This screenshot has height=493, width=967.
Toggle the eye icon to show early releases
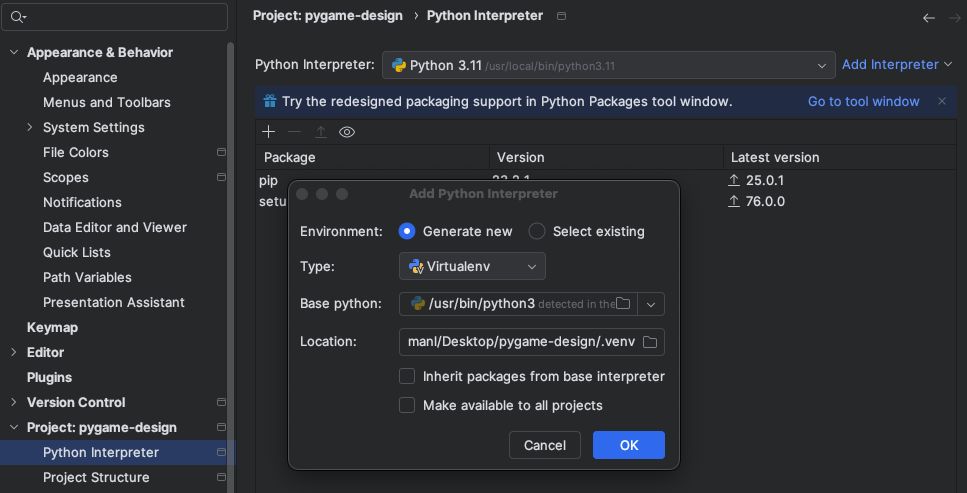tap(347, 132)
